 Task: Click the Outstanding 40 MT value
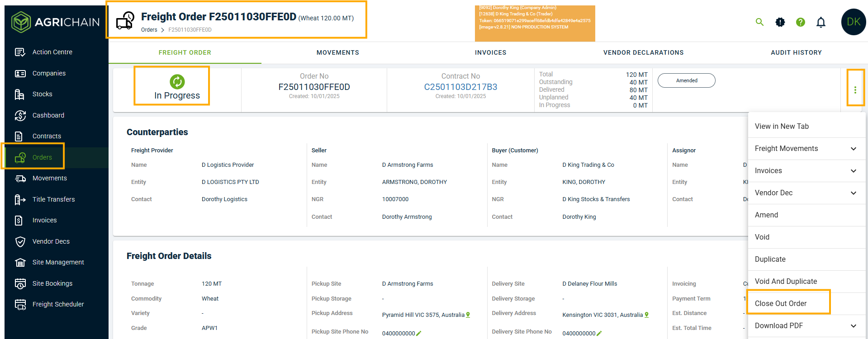point(638,82)
